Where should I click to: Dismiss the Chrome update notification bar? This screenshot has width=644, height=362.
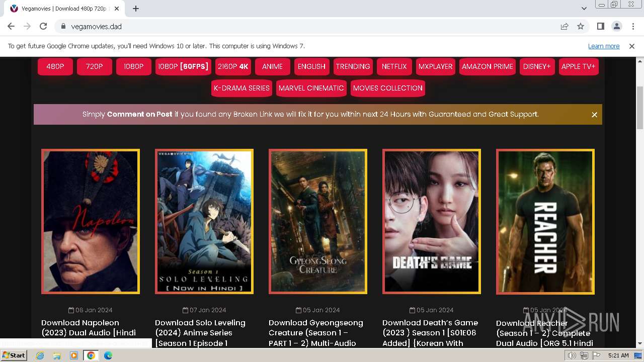pyautogui.click(x=632, y=46)
